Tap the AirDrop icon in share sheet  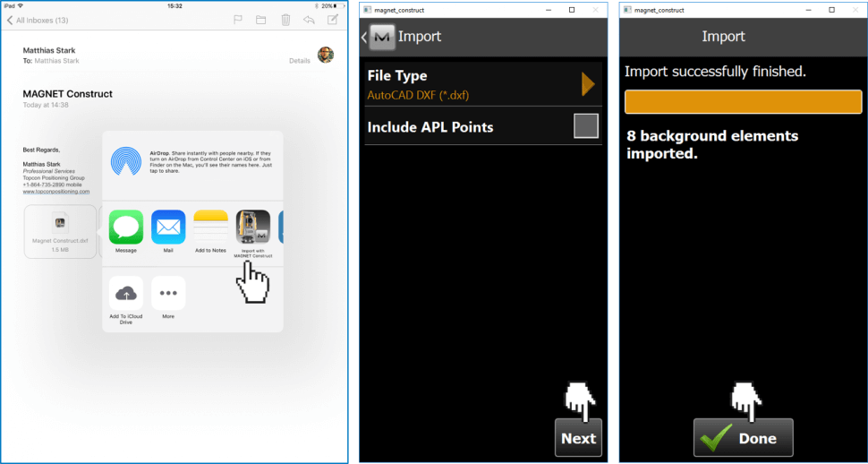point(126,161)
